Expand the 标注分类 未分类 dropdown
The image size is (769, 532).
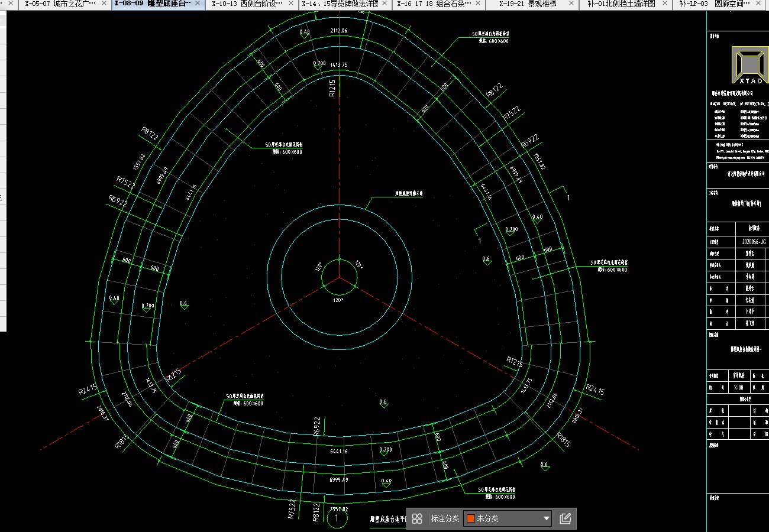508,518
